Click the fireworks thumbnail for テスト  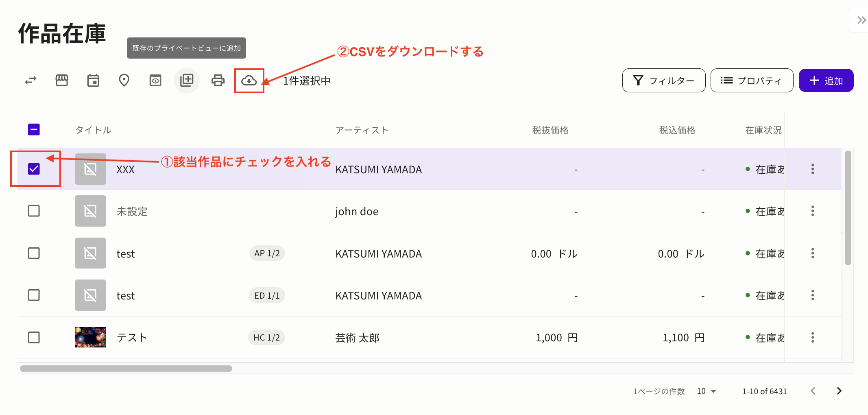pos(90,337)
